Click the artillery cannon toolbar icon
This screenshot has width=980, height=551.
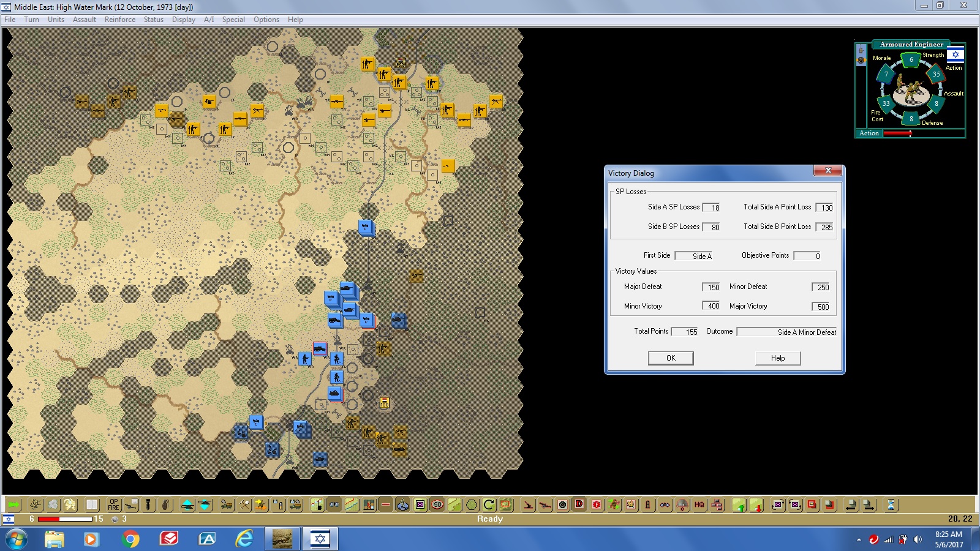tap(131, 504)
